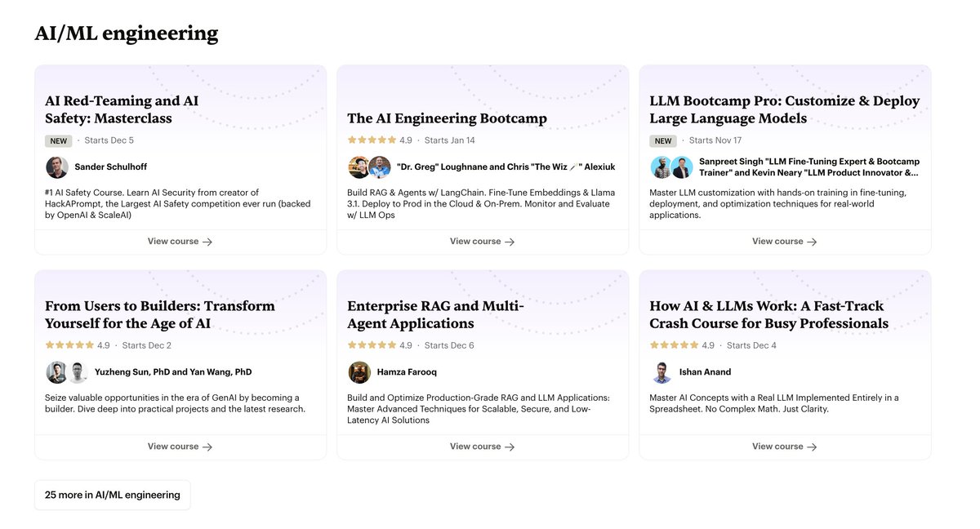The image size is (980, 529).
Task: Open View course for Enterprise RAG and Multi-Agent Applications
Action: [x=483, y=447]
